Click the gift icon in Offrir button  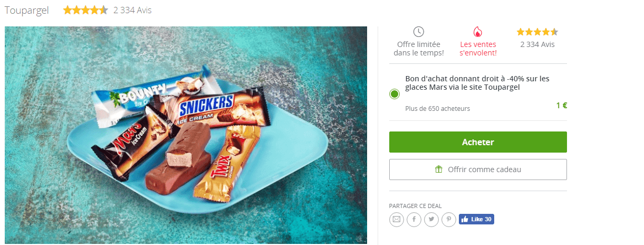(x=438, y=169)
